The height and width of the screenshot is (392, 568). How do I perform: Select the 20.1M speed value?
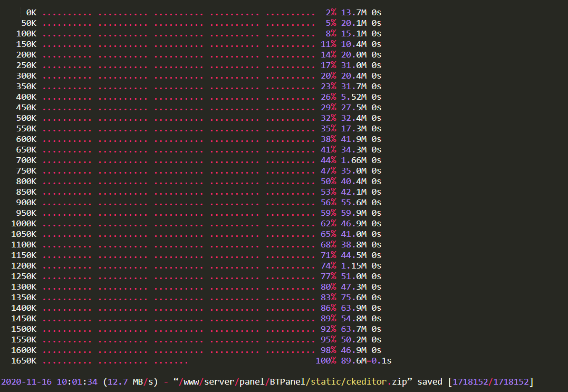coord(353,23)
